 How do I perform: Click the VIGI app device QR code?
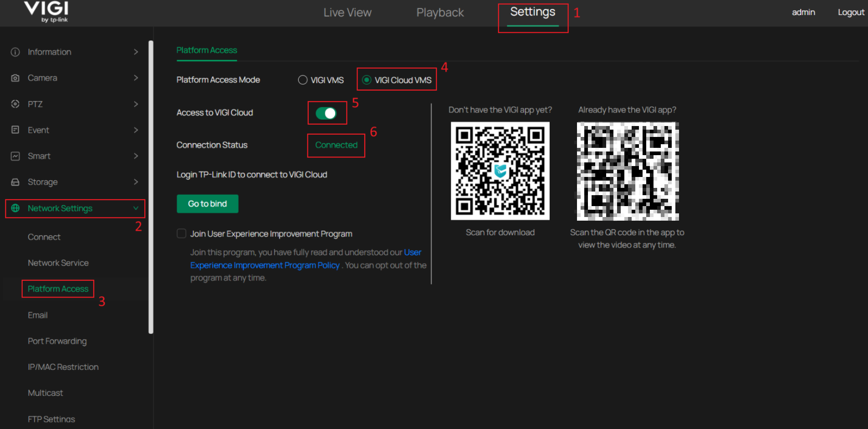click(x=628, y=171)
